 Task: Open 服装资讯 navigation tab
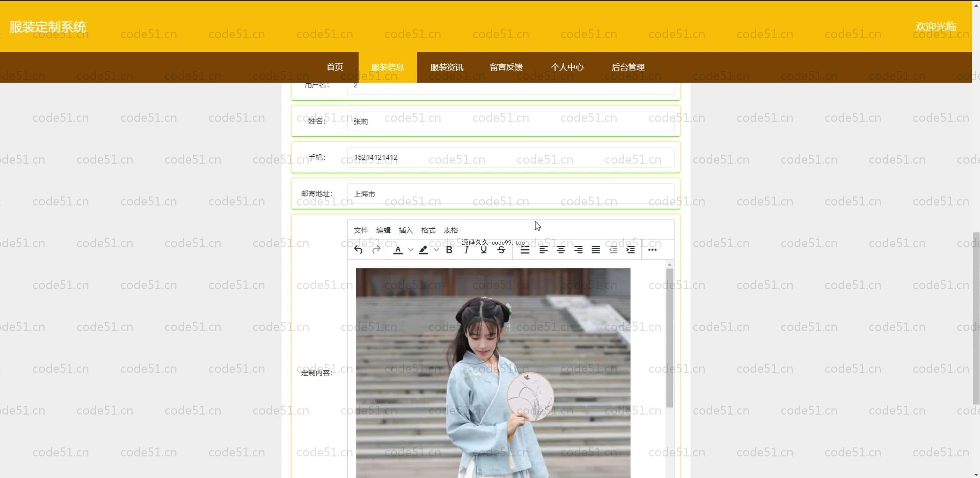[x=446, y=67]
